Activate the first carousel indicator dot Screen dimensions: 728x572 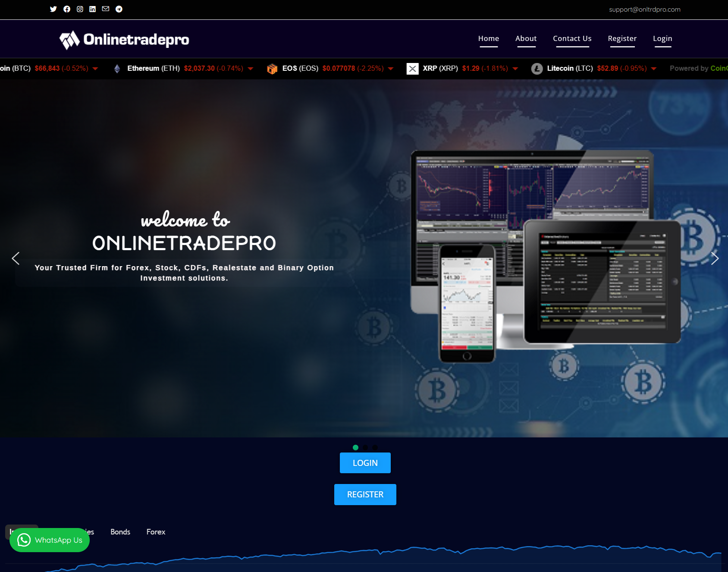[356, 448]
